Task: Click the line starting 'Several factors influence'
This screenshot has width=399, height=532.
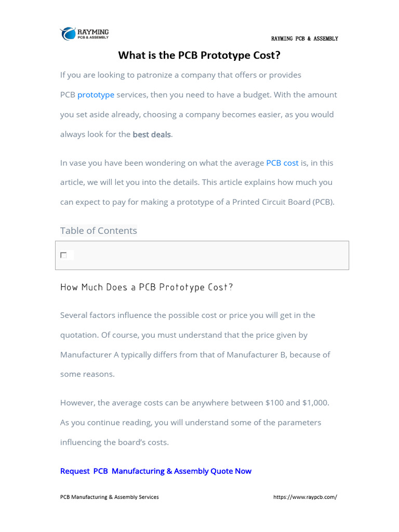Action: (188, 315)
